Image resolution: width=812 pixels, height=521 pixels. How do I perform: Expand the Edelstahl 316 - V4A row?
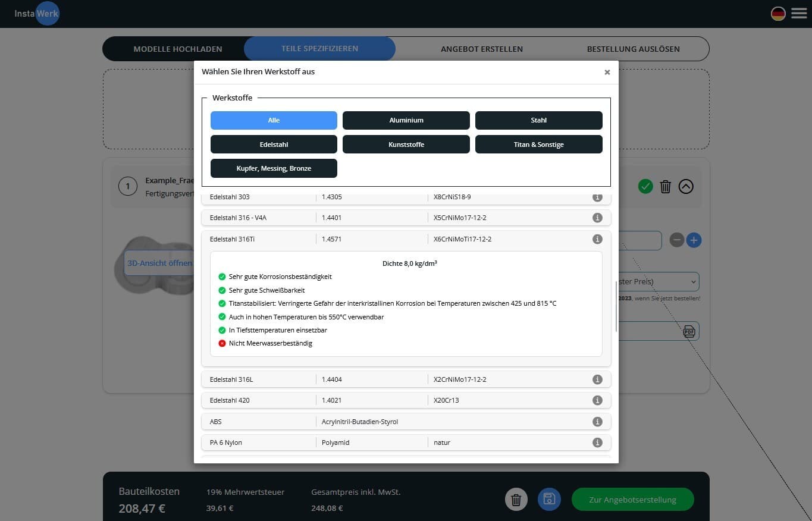tap(406, 218)
